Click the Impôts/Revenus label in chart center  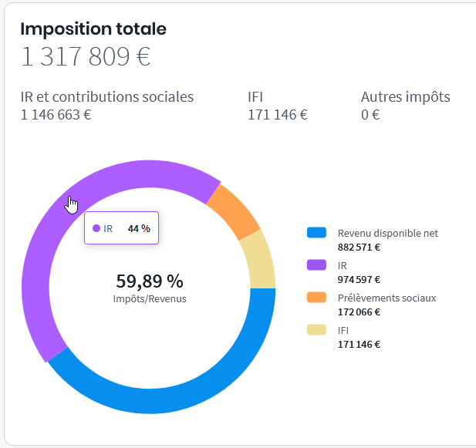tap(150, 298)
